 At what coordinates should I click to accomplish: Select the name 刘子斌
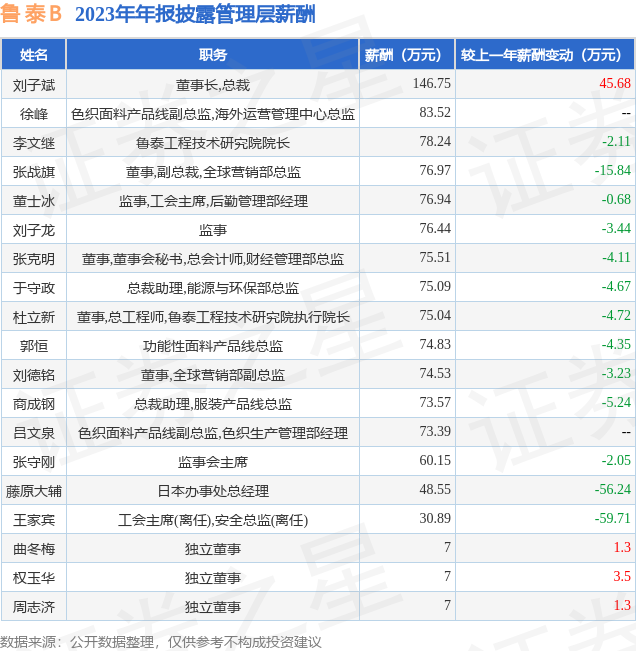[34, 85]
